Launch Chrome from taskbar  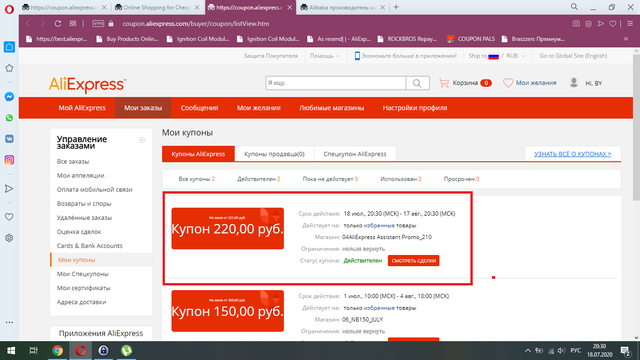pyautogui.click(x=58, y=351)
